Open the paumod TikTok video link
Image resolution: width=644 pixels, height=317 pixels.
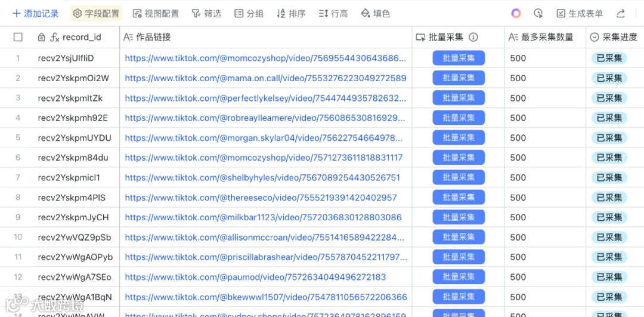click(255, 277)
